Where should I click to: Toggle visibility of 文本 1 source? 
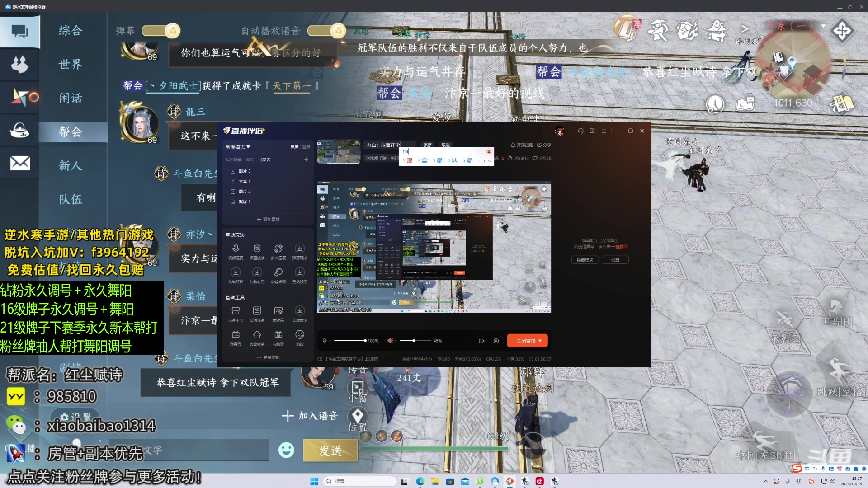coord(233,181)
